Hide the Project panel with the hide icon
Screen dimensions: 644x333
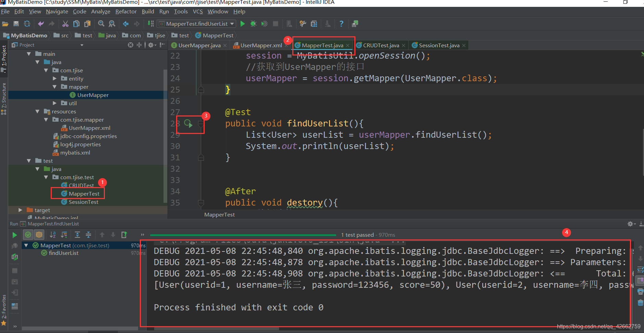162,45
